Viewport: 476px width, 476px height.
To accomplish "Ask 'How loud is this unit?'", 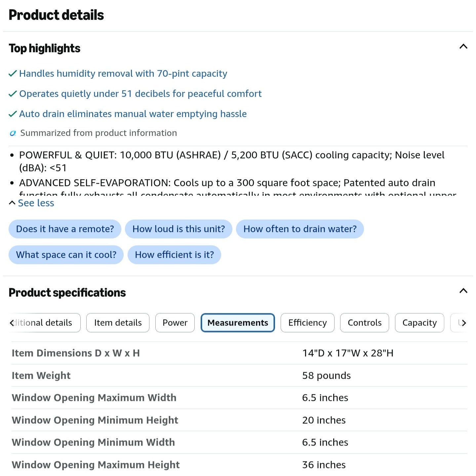I will [x=178, y=229].
